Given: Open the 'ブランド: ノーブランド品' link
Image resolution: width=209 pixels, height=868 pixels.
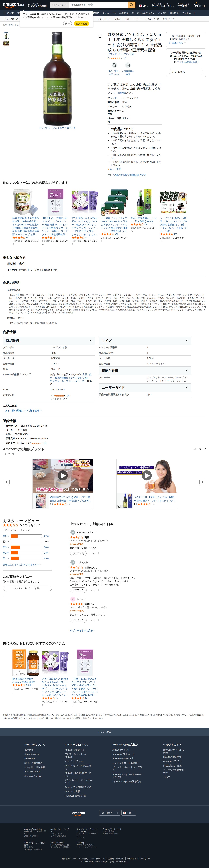Looking at the screenshot, I should [121, 54].
